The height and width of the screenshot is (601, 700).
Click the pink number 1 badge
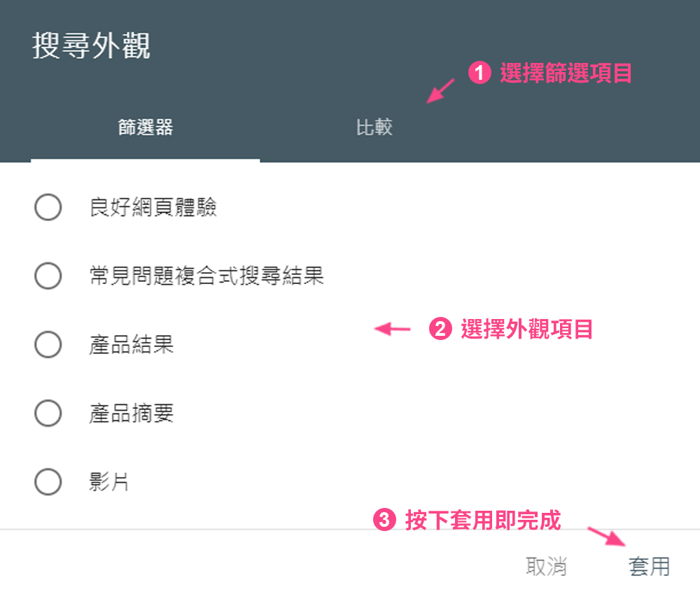click(479, 73)
